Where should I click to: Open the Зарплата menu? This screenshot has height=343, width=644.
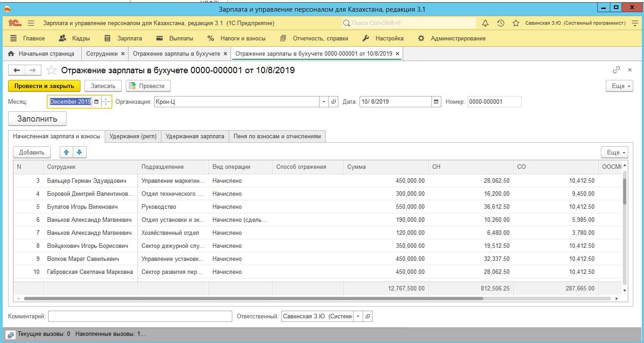[123, 38]
